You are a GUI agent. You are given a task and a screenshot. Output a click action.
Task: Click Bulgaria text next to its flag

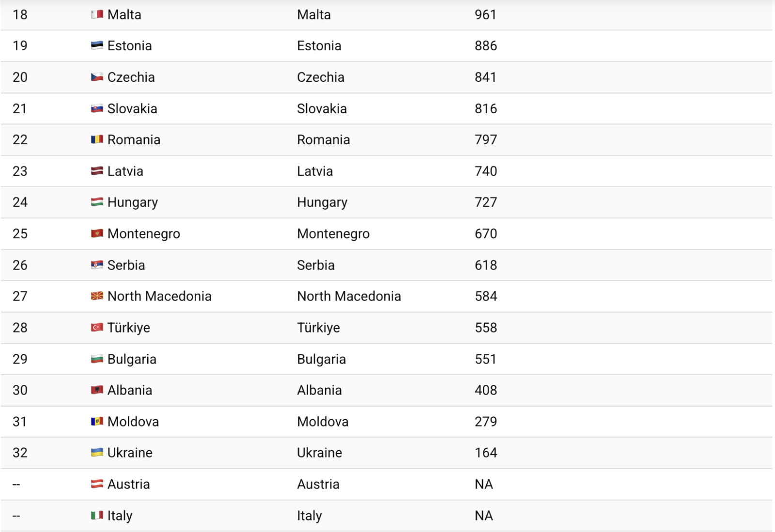pyautogui.click(x=132, y=359)
